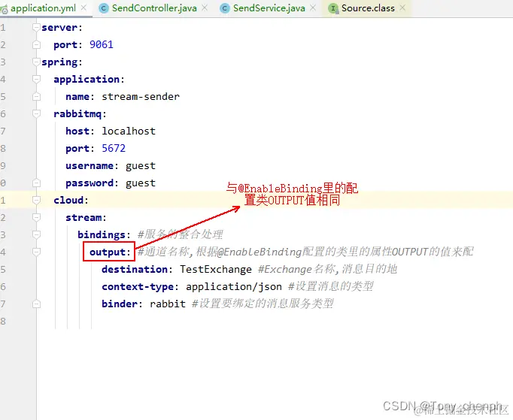Click the cloud key

(68, 201)
